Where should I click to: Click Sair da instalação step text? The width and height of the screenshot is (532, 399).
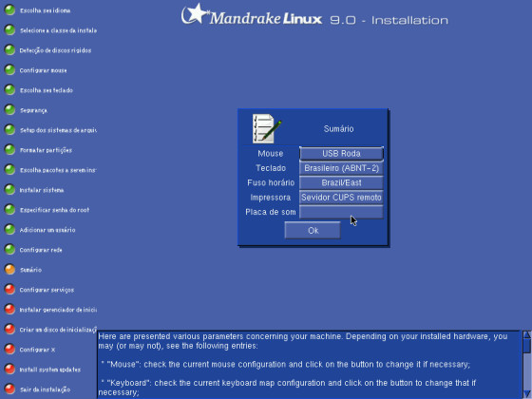click(x=46, y=389)
